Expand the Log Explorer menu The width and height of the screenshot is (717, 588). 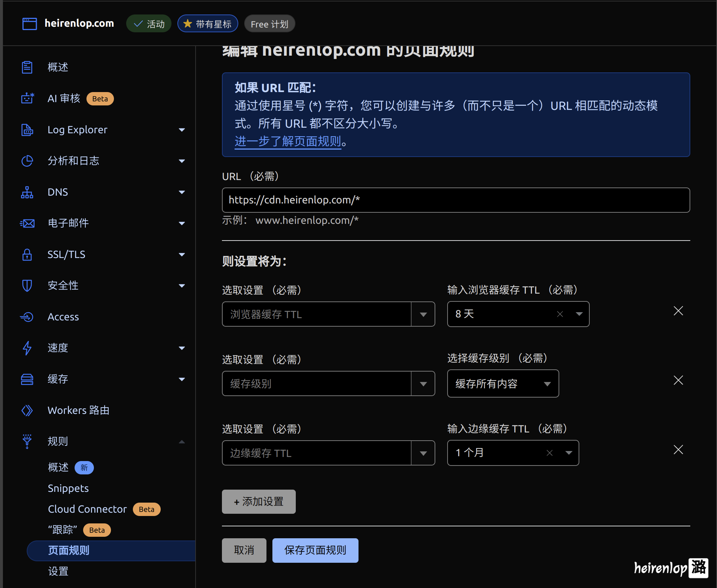pyautogui.click(x=182, y=130)
